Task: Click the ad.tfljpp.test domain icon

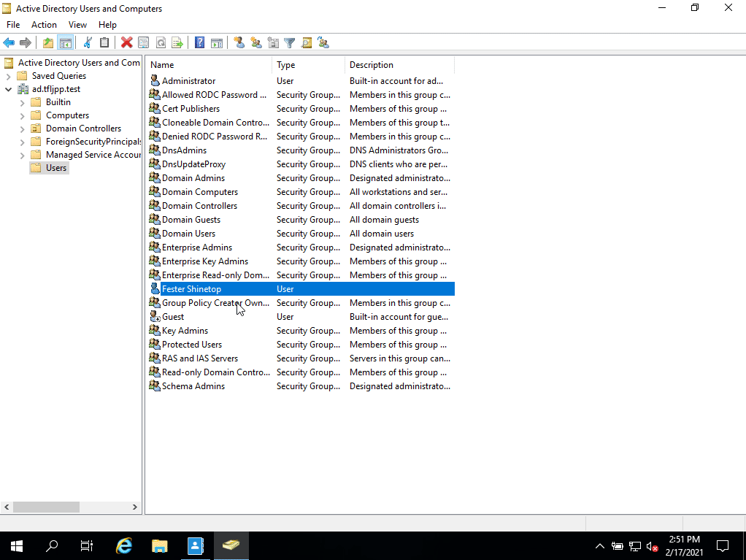Action: coord(23,89)
